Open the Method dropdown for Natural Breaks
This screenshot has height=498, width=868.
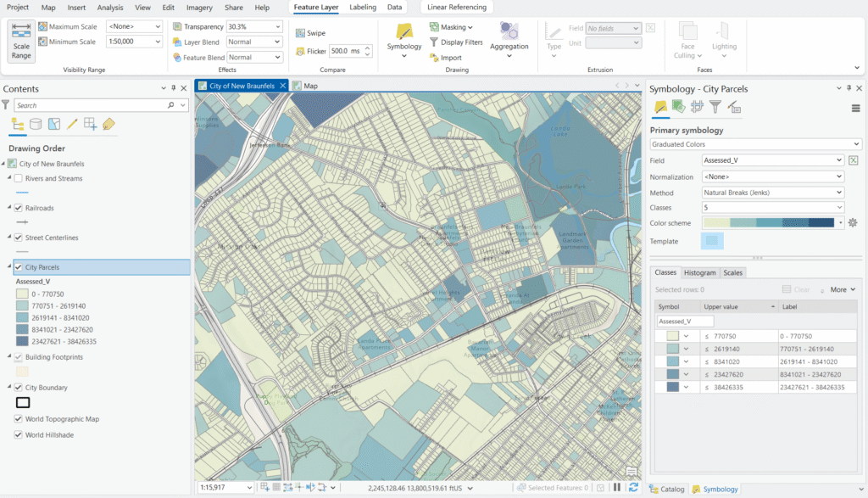pyautogui.click(x=773, y=193)
